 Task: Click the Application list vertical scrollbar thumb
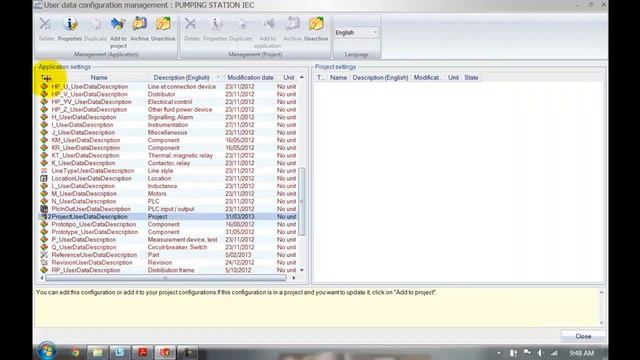coord(302,201)
